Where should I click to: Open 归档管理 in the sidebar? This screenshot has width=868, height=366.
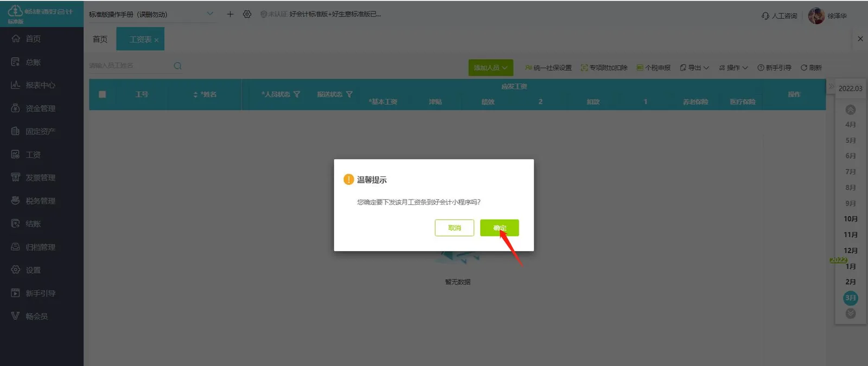click(x=42, y=247)
